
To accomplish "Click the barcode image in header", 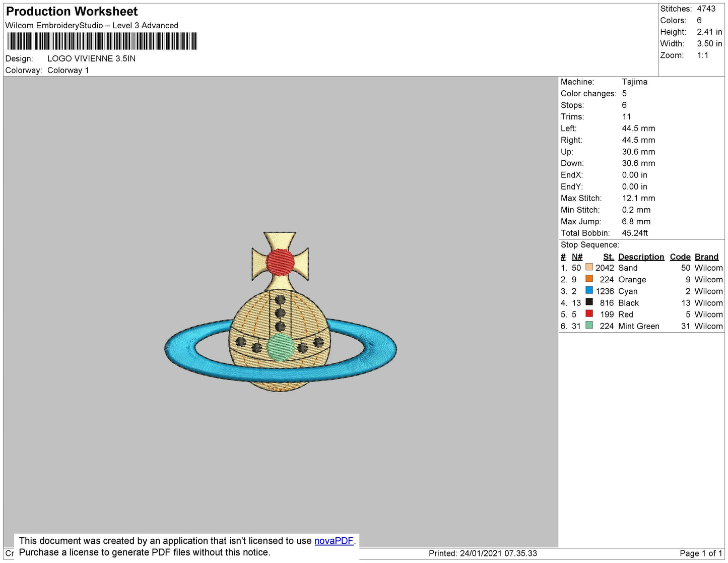I will (x=102, y=41).
